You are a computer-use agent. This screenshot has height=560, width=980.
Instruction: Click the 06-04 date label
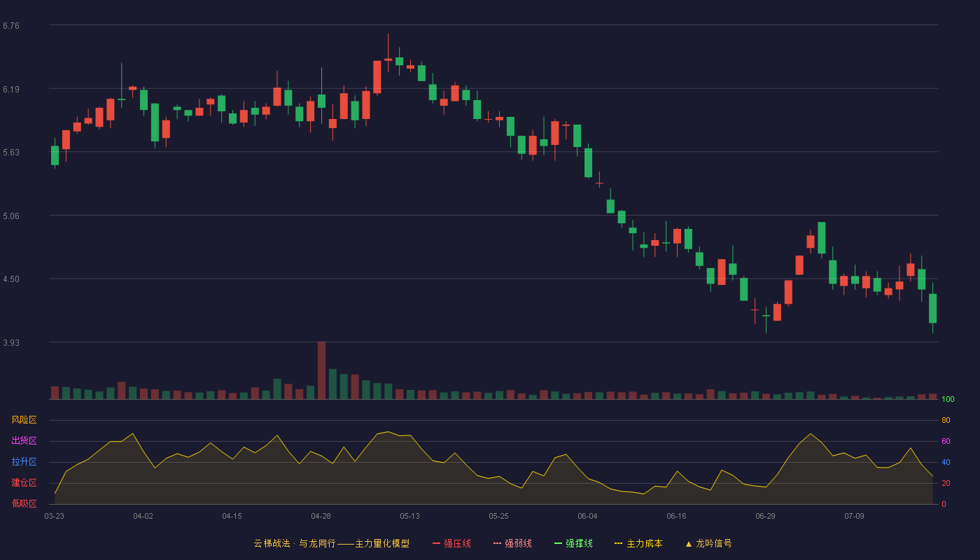[588, 516]
